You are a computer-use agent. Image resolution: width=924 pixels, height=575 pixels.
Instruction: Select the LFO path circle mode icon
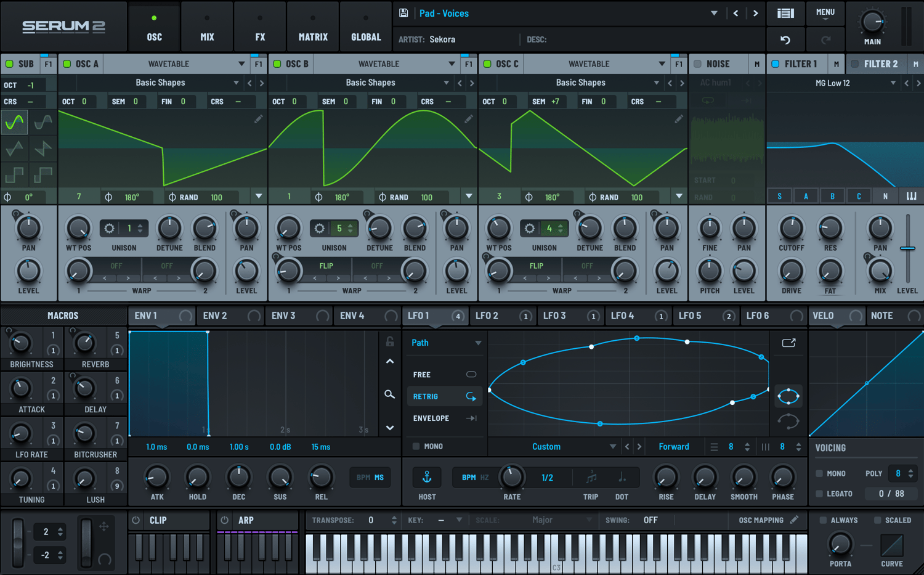[x=788, y=396]
